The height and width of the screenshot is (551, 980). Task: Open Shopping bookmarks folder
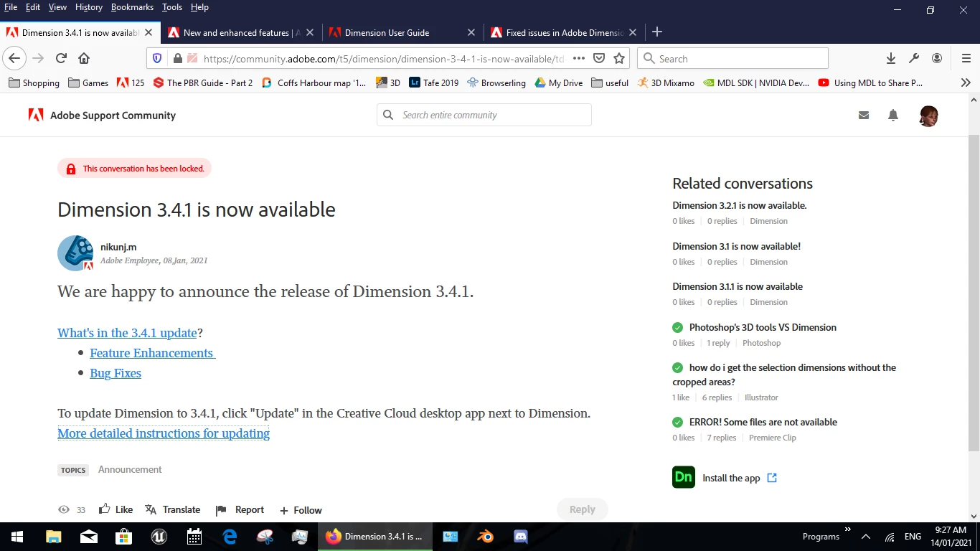coord(34,83)
